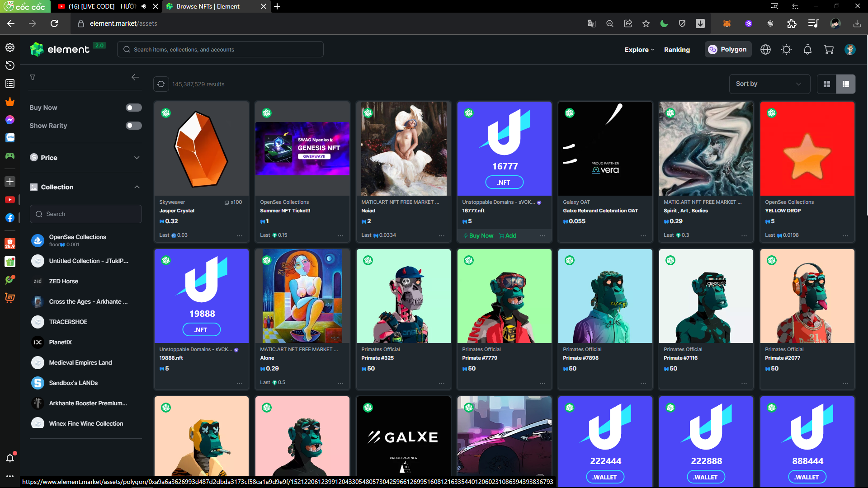This screenshot has width=868, height=488.
Task: Open the Galxe Rebrand Celebration OAT thumbnail
Action: 605,149
